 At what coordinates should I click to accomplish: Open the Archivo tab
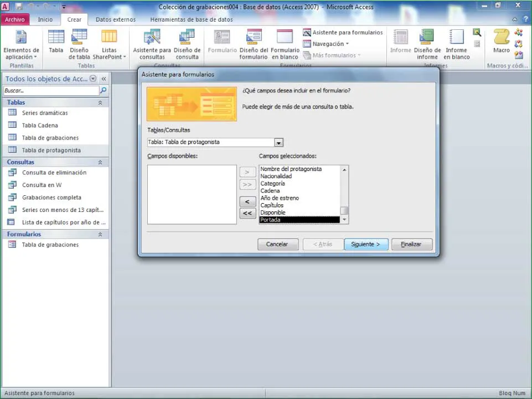[15, 19]
